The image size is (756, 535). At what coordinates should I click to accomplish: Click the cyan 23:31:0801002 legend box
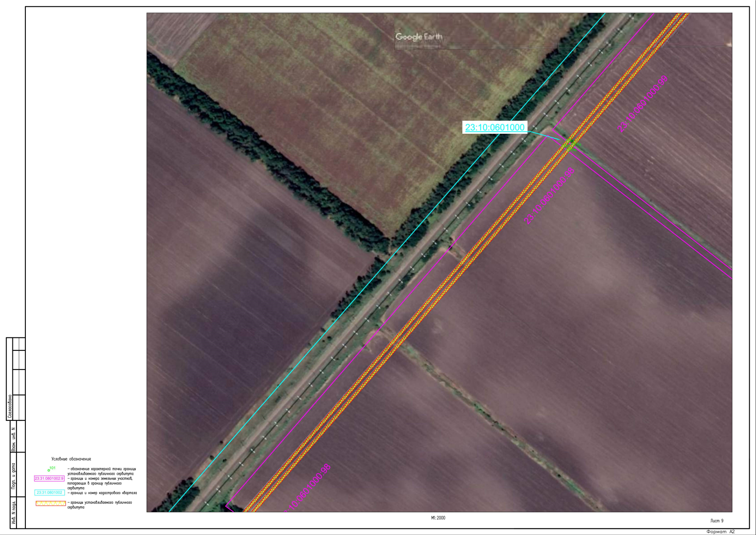tap(49, 493)
